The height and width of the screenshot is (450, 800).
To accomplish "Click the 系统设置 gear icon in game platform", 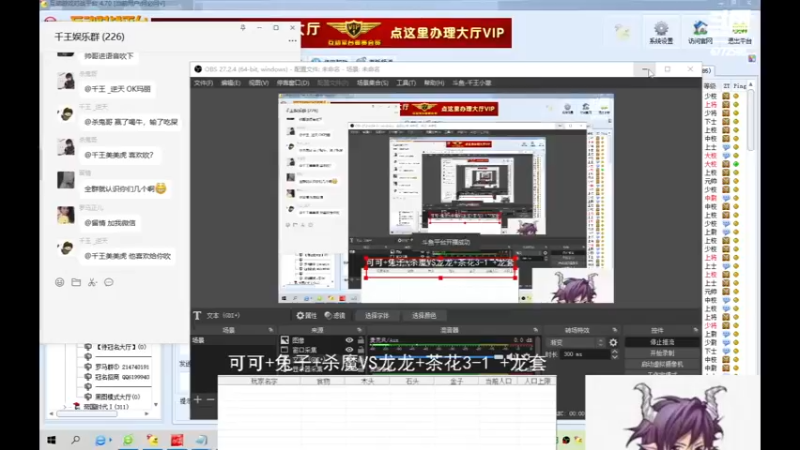I will tap(661, 32).
